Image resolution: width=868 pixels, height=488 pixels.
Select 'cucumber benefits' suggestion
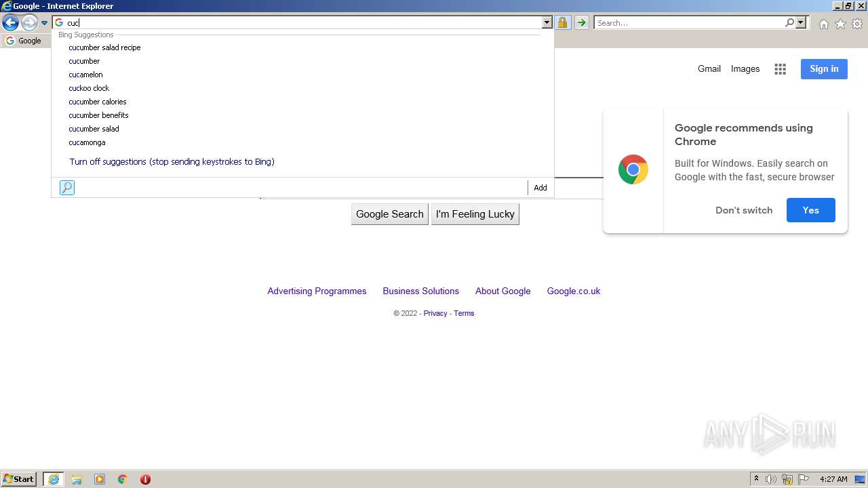[98, 115]
